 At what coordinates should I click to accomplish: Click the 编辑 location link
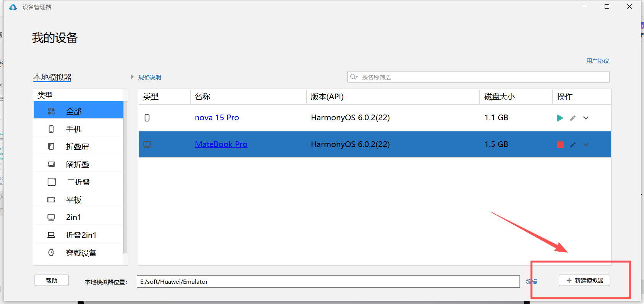(532, 281)
